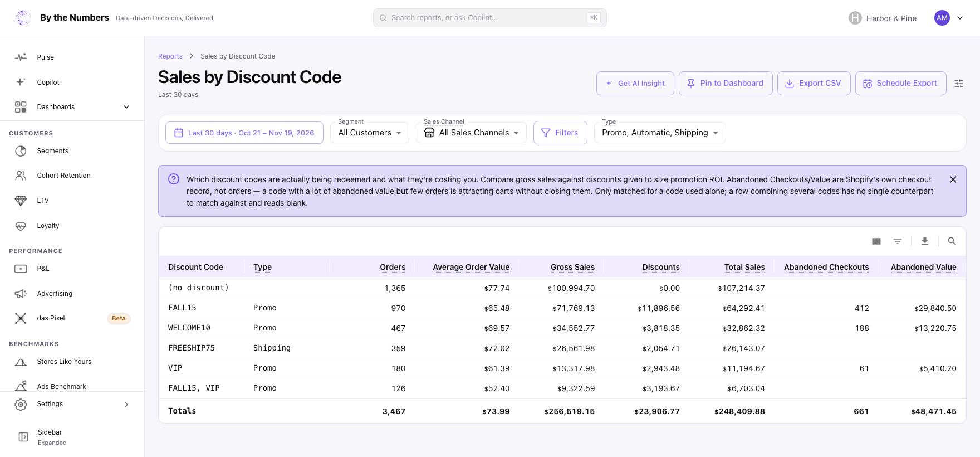This screenshot has height=457, width=980.
Task: Click the Stores Like Yours icon
Action: [x=21, y=362]
